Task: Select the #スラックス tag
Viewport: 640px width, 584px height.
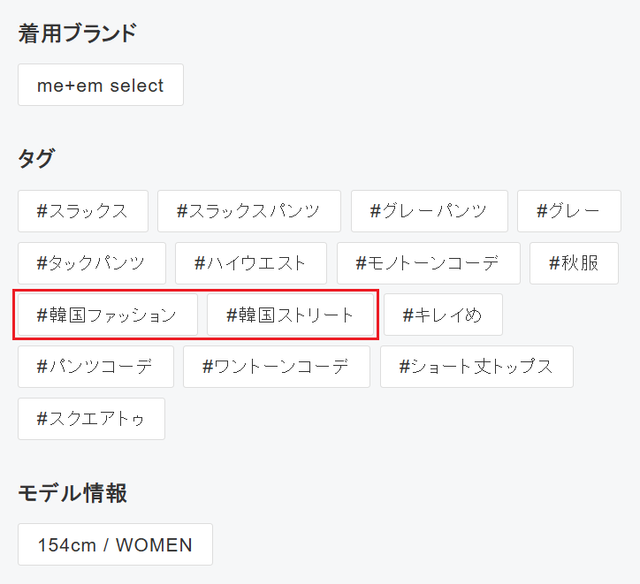Action: pos(83,211)
